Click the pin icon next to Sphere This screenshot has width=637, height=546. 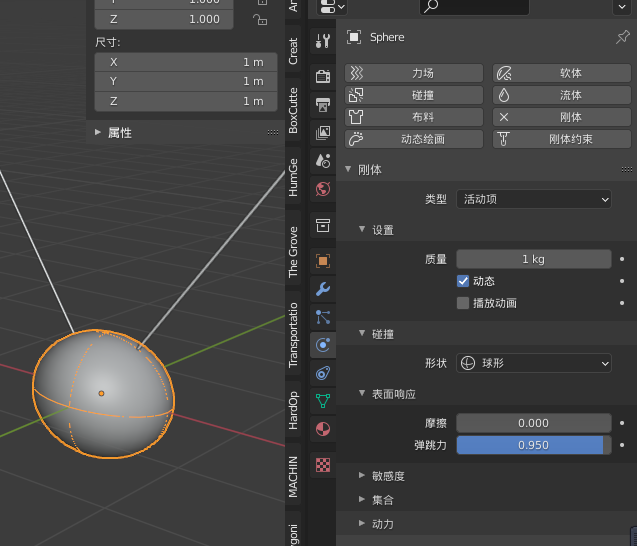623,37
